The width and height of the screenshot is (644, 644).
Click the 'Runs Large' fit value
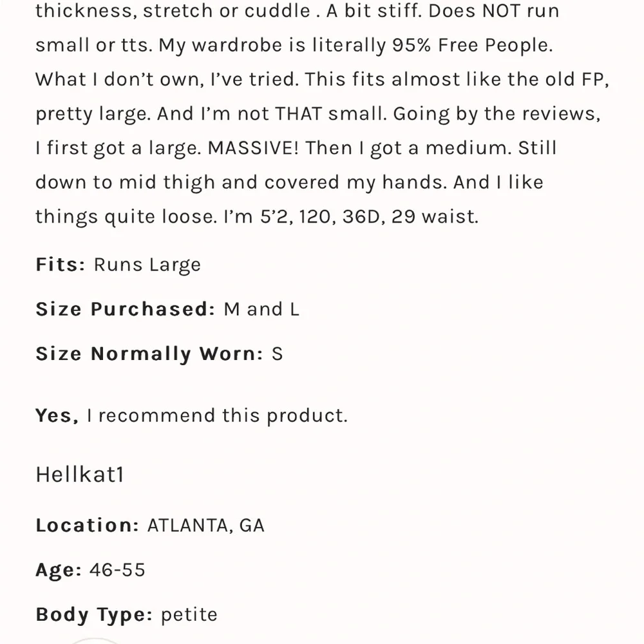point(147,265)
